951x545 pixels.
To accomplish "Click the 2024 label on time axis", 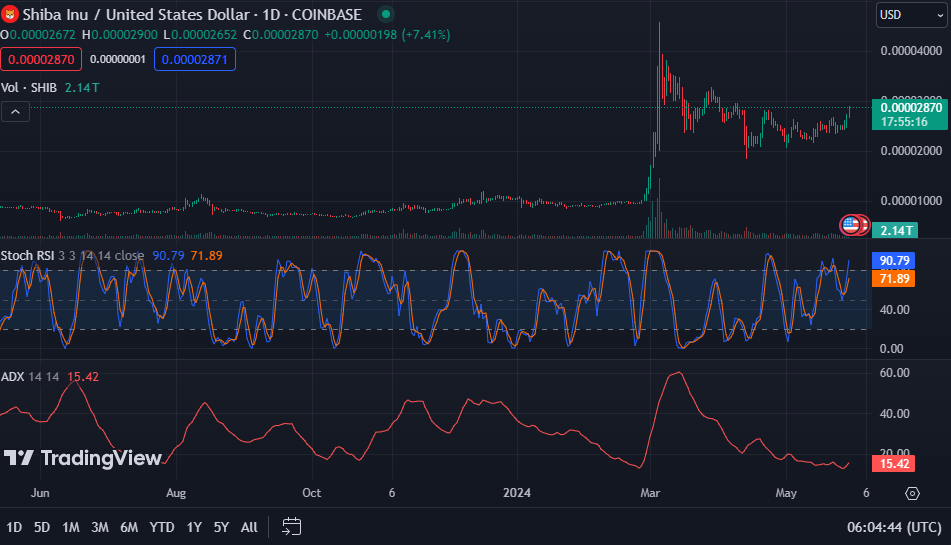I will [517, 493].
